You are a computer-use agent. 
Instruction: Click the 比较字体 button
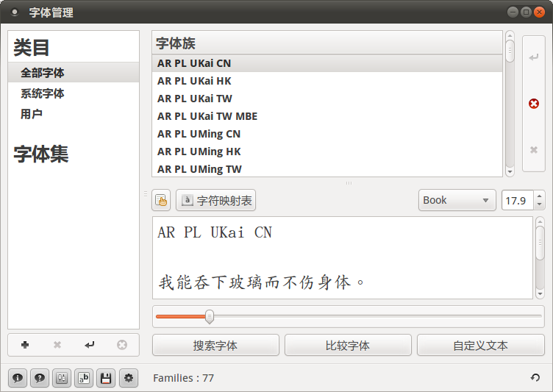(x=348, y=345)
